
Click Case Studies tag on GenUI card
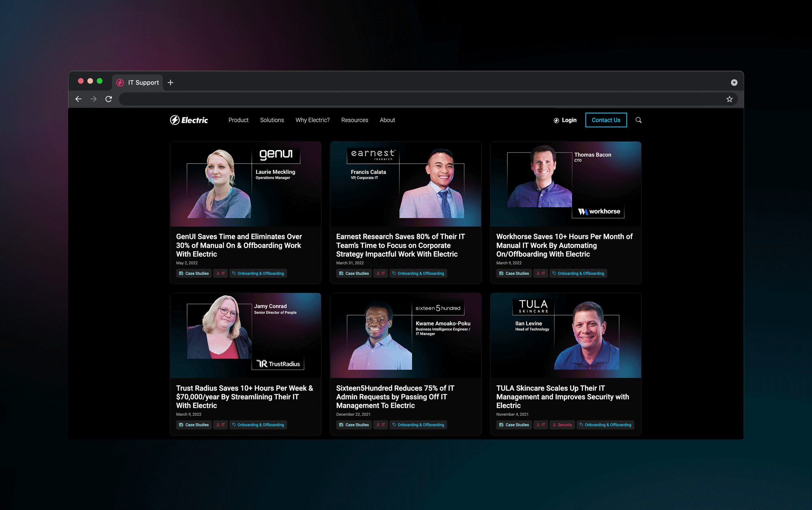coord(194,273)
